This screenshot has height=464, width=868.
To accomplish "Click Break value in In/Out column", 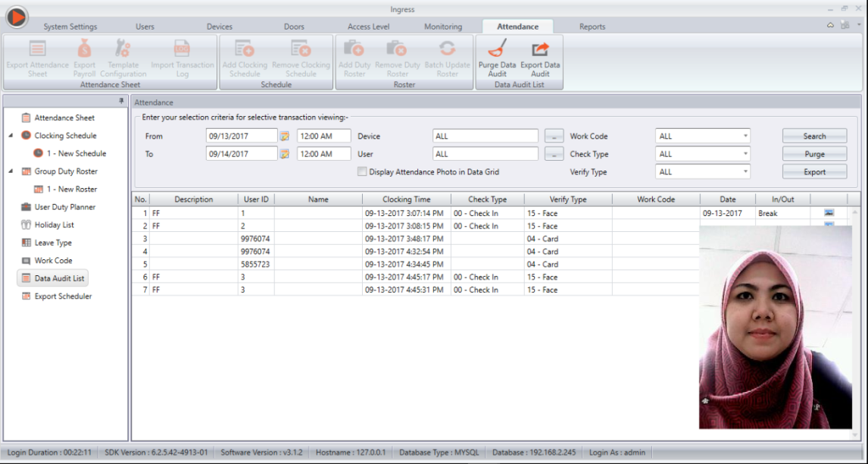I will 768,214.
